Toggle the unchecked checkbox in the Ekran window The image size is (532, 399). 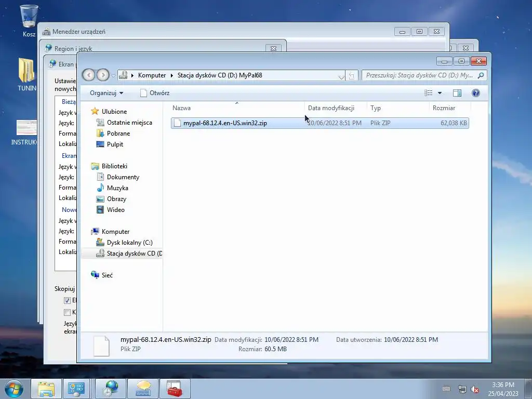point(67,312)
